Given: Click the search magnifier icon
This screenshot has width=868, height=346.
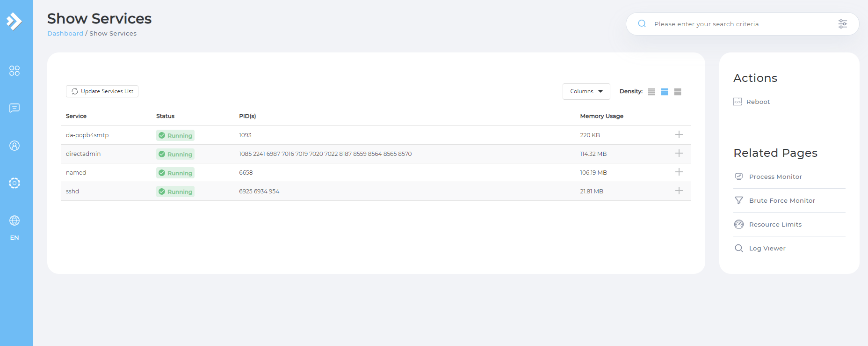Looking at the screenshot, I should 642,24.
